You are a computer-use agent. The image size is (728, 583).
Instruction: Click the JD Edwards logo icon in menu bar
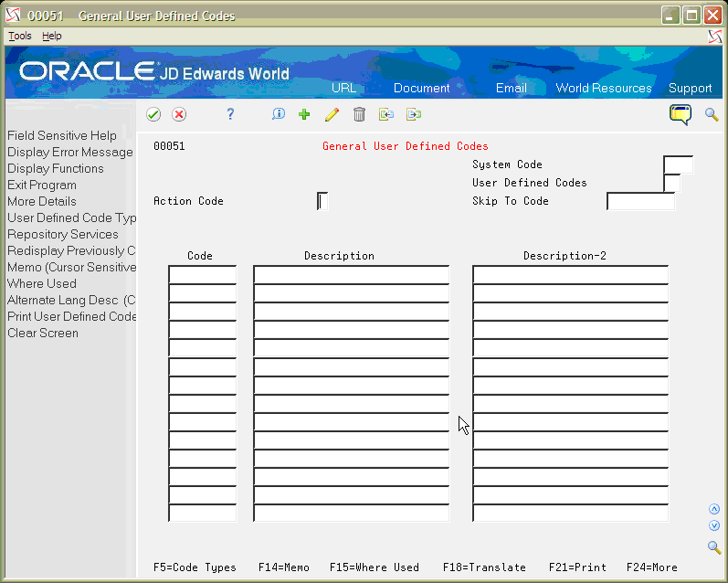click(715, 37)
